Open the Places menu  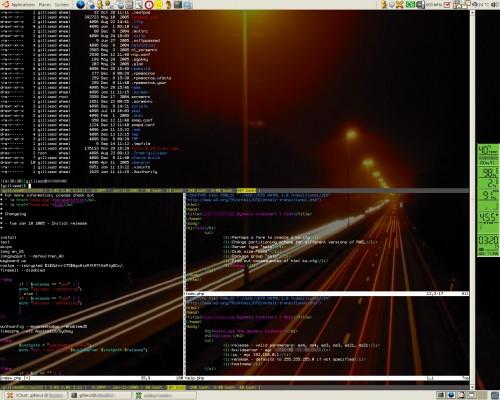pyautogui.click(x=44, y=5)
